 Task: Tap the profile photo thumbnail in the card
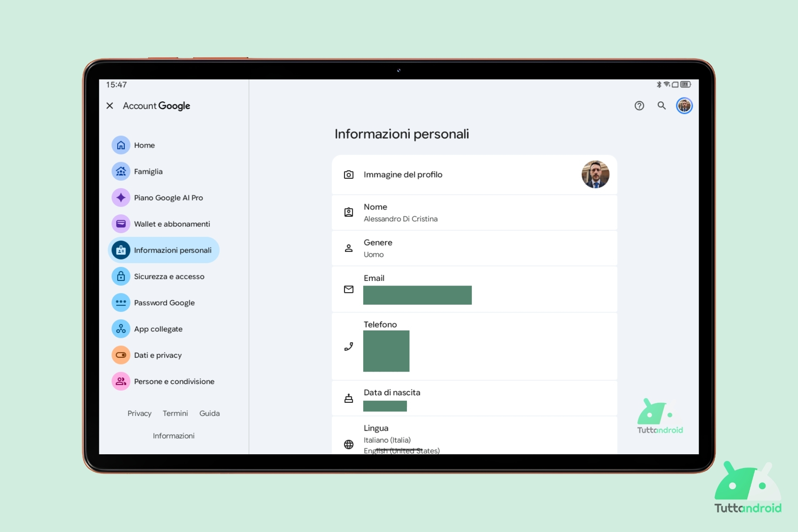(x=595, y=175)
